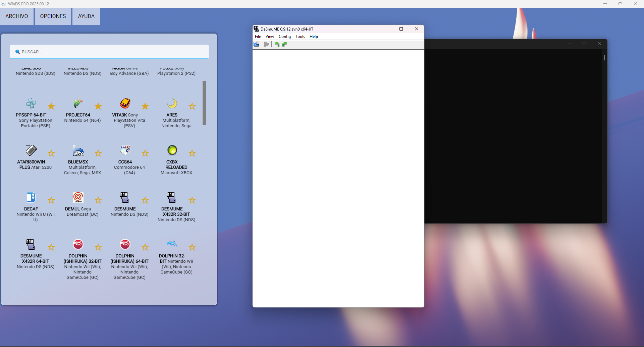Launch the DESMUME X432R 32-BIT icon
Screen dimensions: 644x347
pyautogui.click(x=171, y=197)
